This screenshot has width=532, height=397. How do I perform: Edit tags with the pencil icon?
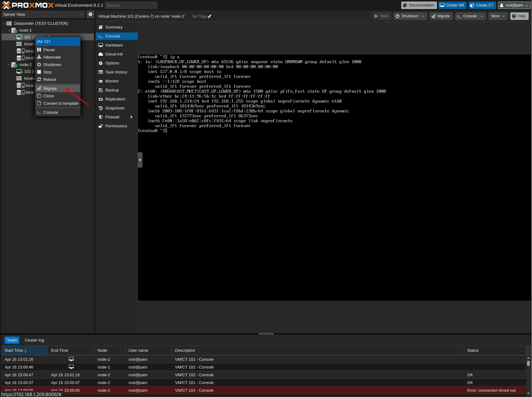click(209, 16)
